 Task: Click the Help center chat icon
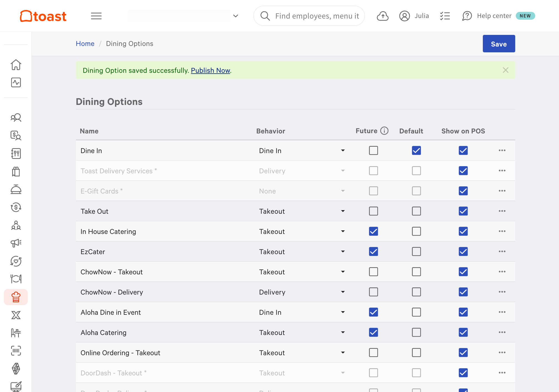(x=467, y=16)
